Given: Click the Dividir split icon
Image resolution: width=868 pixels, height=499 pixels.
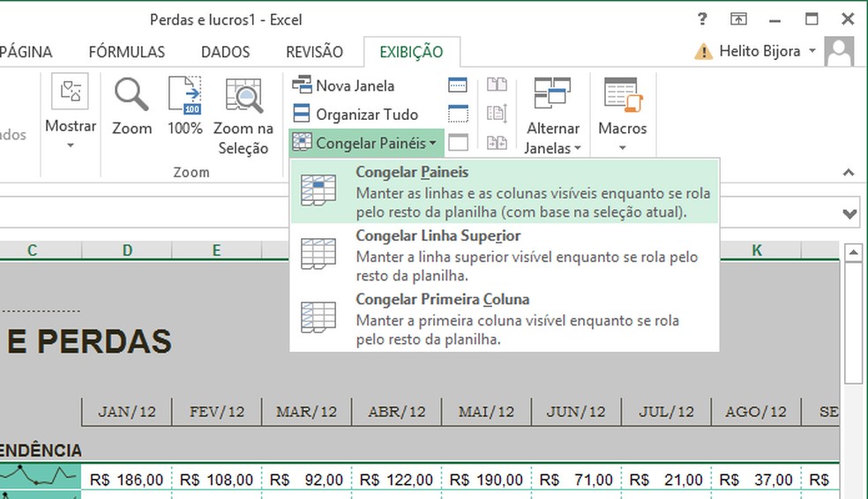Looking at the screenshot, I should tap(457, 86).
